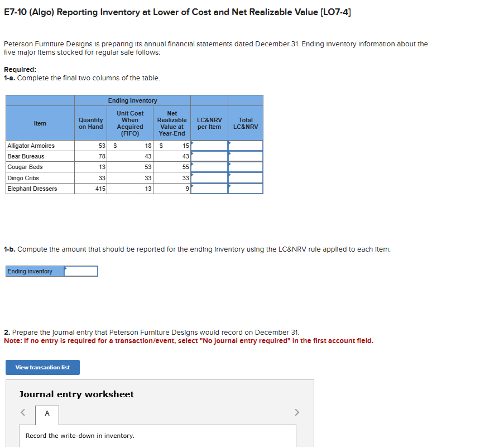Click Total LC&NRV field for Bear Bureaus
This screenshot has height=448, width=485.
coord(246,156)
